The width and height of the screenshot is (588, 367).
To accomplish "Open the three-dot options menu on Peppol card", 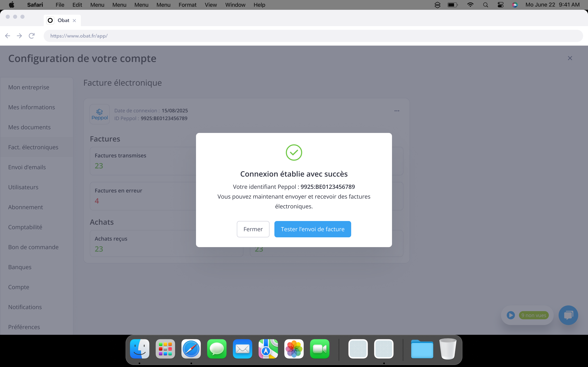I will 397,111.
